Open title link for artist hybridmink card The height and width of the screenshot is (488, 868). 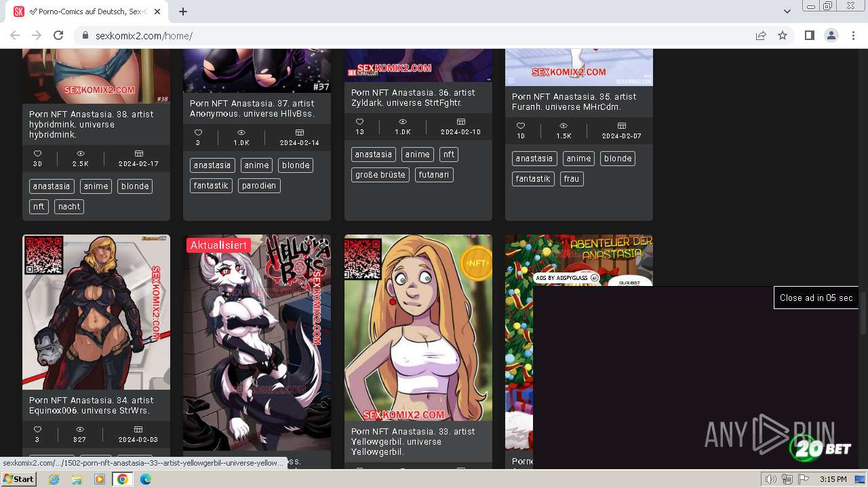click(92, 125)
